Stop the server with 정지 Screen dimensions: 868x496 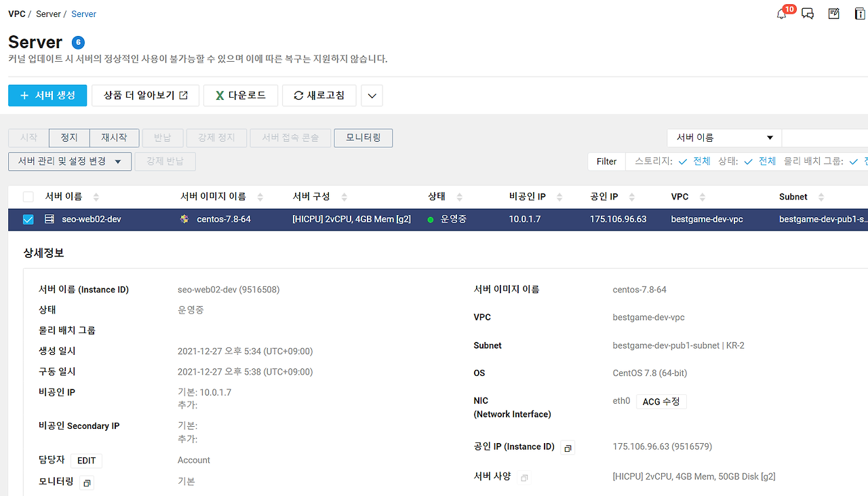[x=69, y=138]
